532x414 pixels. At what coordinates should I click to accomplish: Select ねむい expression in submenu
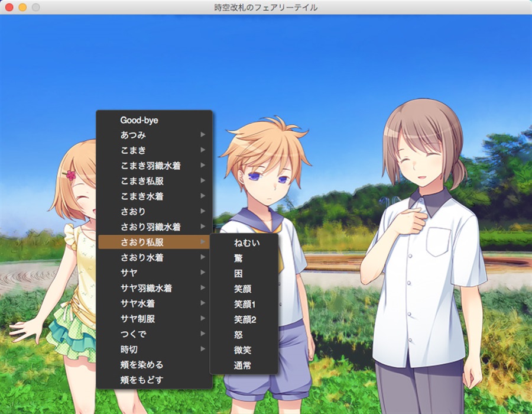click(x=244, y=242)
